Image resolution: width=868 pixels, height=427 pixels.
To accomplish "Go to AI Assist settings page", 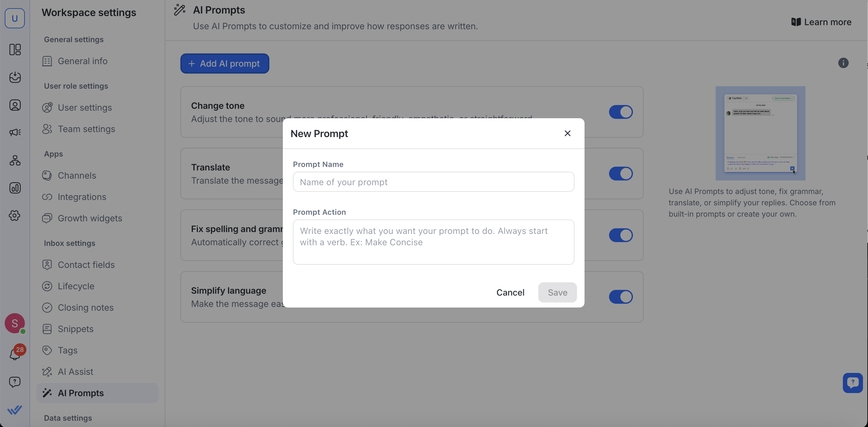I will tap(75, 372).
